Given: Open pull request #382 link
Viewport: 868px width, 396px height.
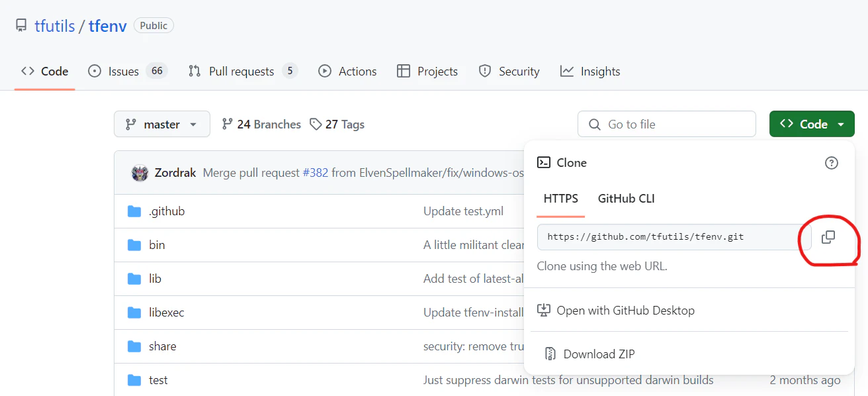Looking at the screenshot, I should click(315, 173).
